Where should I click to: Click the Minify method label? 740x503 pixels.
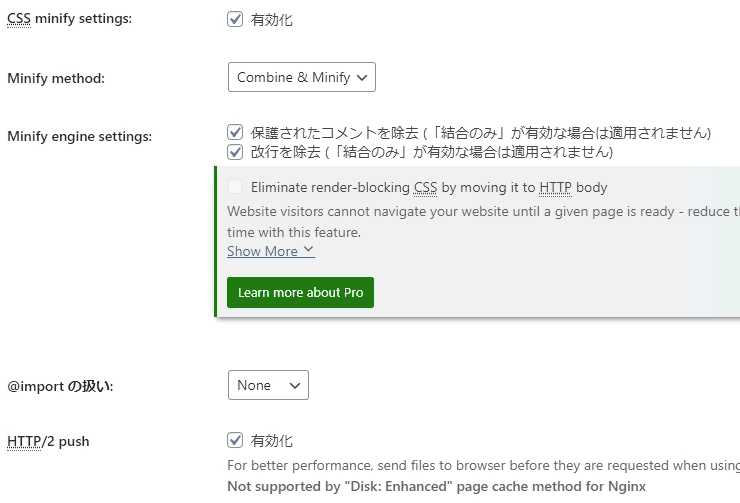point(56,78)
